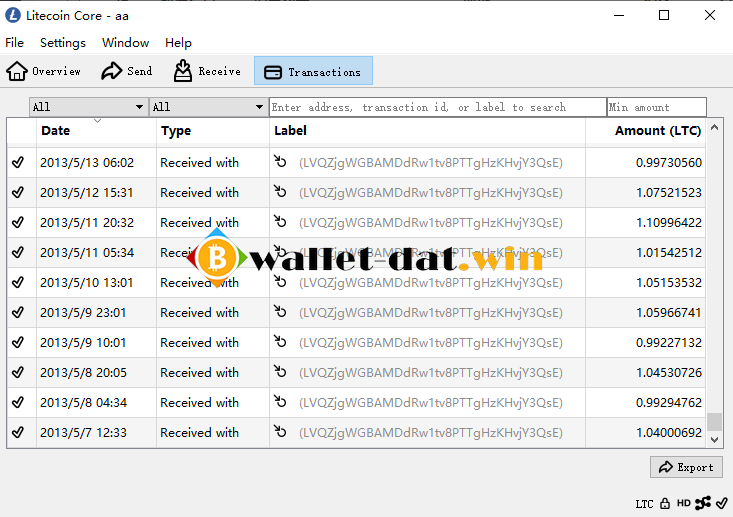Click the confirmed checkmark for 2013/5/12 15:31
The width and height of the screenshot is (733, 517).
click(x=18, y=192)
